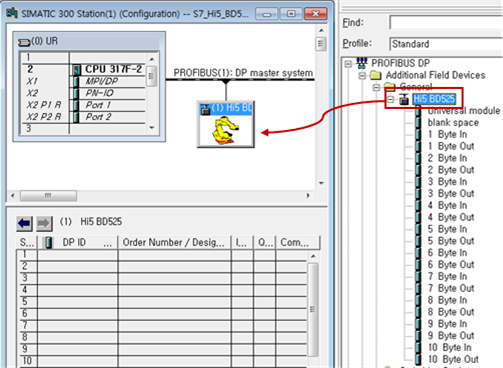Select slot row 5 in module table

coord(162,302)
